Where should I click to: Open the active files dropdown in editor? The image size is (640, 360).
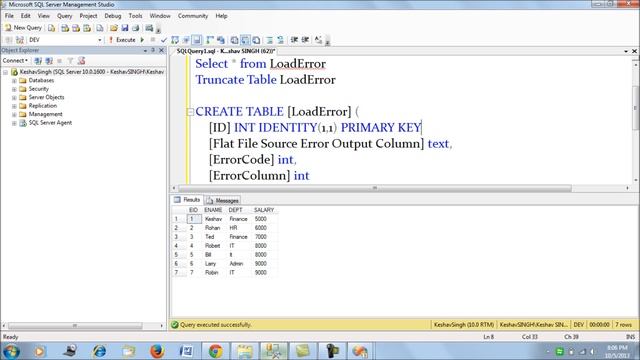[x=626, y=51]
